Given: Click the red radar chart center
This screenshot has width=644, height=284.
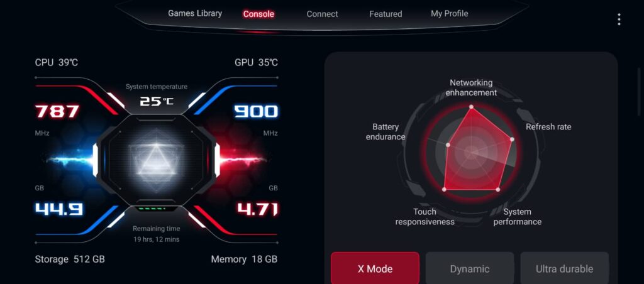Looking at the screenshot, I should pos(472,152).
